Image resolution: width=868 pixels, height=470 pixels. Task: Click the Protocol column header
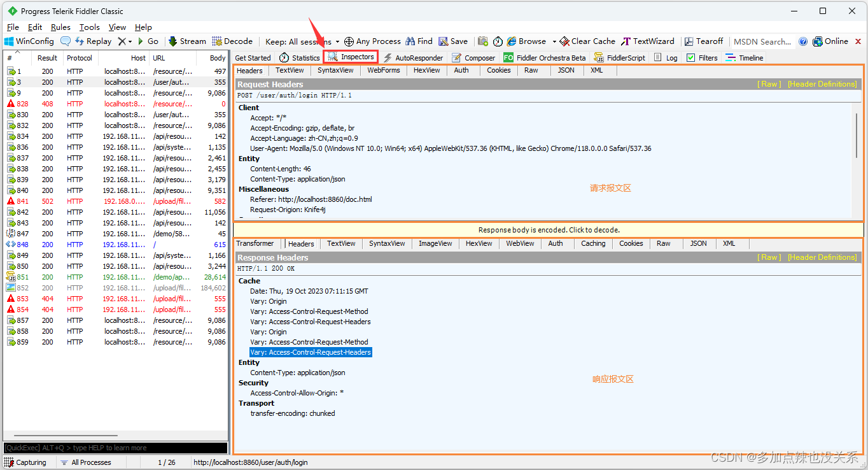click(x=80, y=58)
